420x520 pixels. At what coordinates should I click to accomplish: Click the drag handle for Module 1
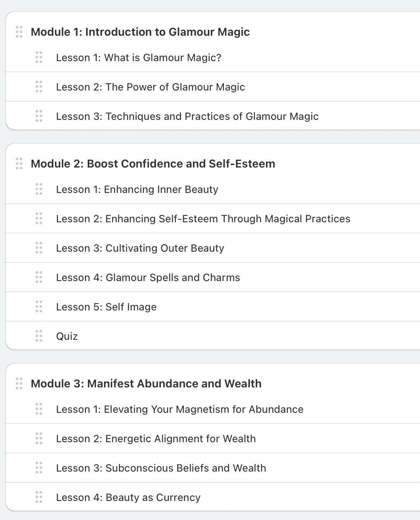click(19, 32)
